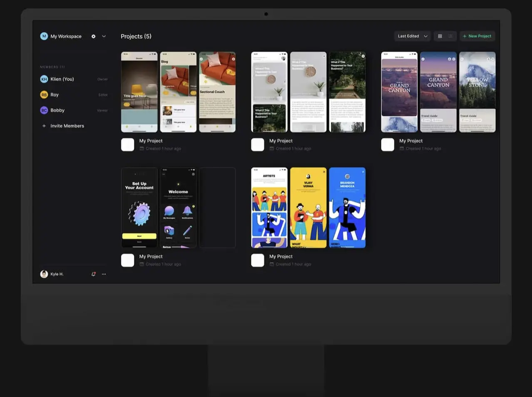Open Kyle H. profile photo

(44, 274)
